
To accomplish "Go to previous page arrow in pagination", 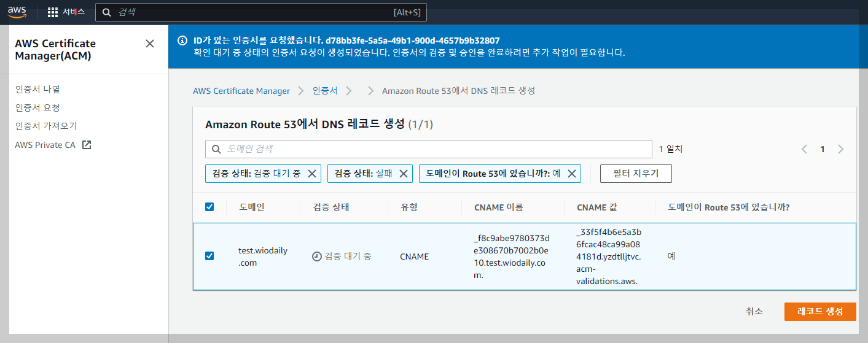I will tap(804, 149).
